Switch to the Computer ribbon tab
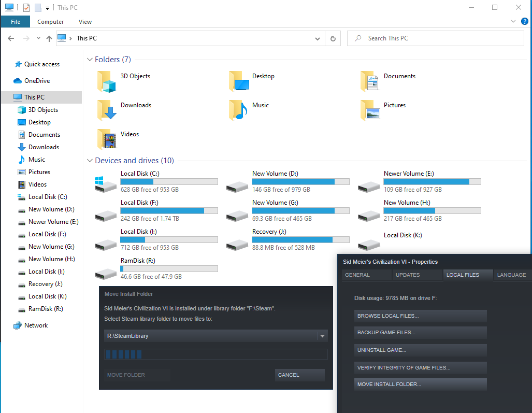This screenshot has height=413, width=532. pos(51,22)
